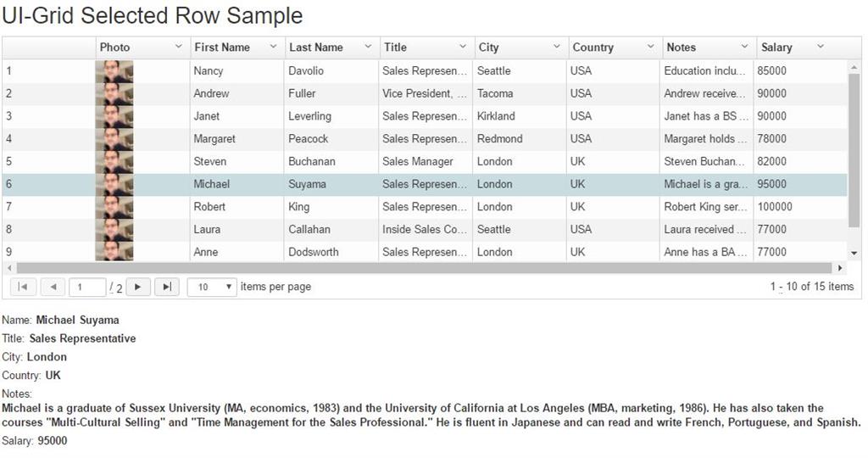This screenshot has height=458, width=868.
Task: Go to the next page
Action: (x=138, y=287)
